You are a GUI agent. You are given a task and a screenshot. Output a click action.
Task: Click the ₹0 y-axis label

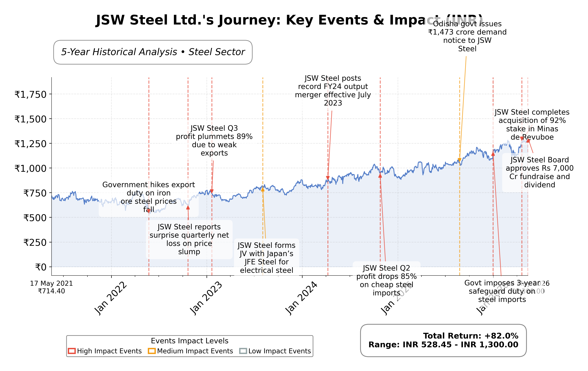41,267
